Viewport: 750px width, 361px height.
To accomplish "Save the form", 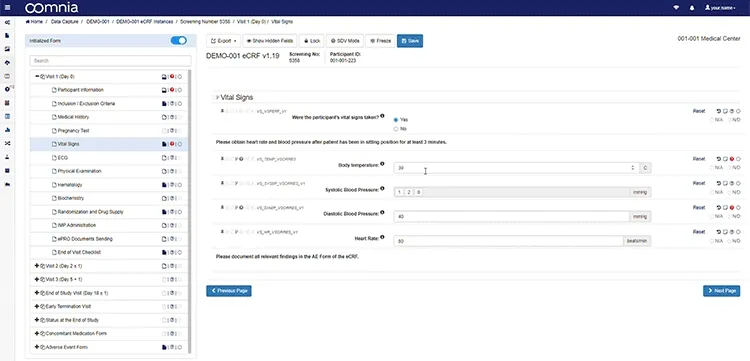I will (410, 41).
